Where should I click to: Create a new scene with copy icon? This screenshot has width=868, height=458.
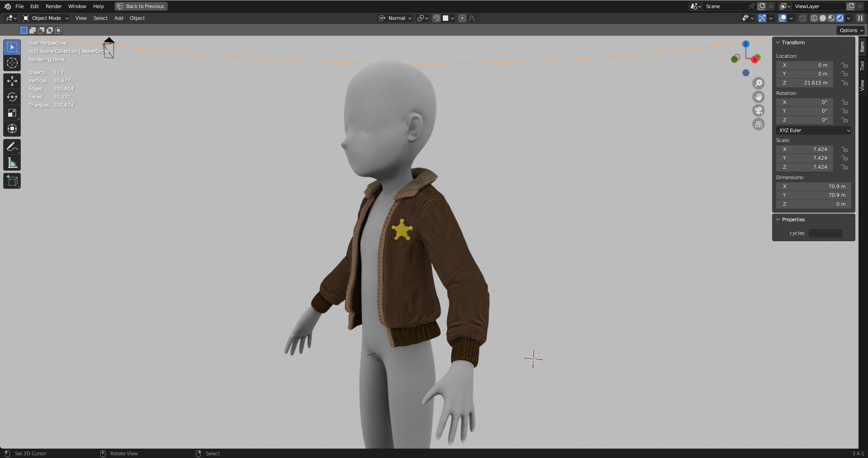[762, 6]
